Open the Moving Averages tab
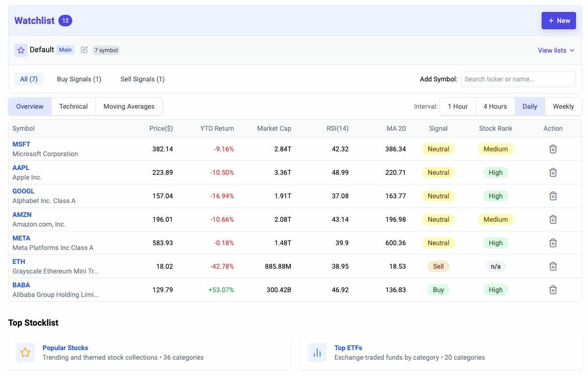The width and height of the screenshot is (588, 376). [x=129, y=106]
